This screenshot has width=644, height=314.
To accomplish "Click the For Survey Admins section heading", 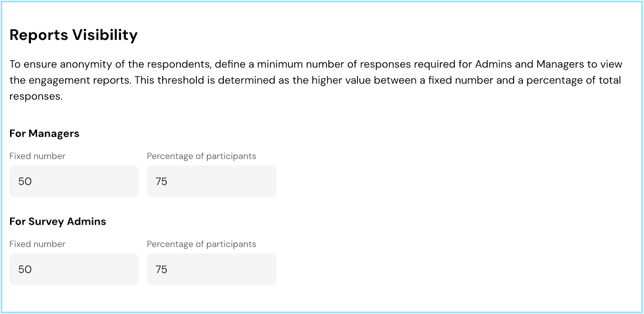I will tap(58, 222).
